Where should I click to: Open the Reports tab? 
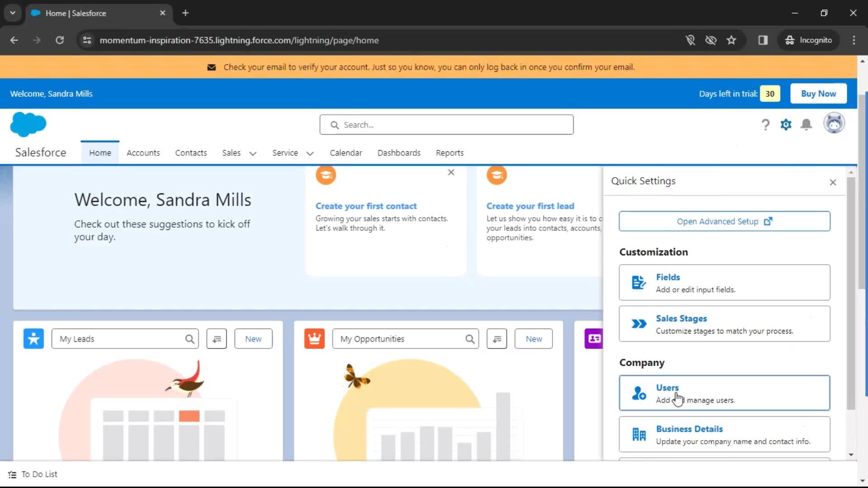click(x=449, y=153)
